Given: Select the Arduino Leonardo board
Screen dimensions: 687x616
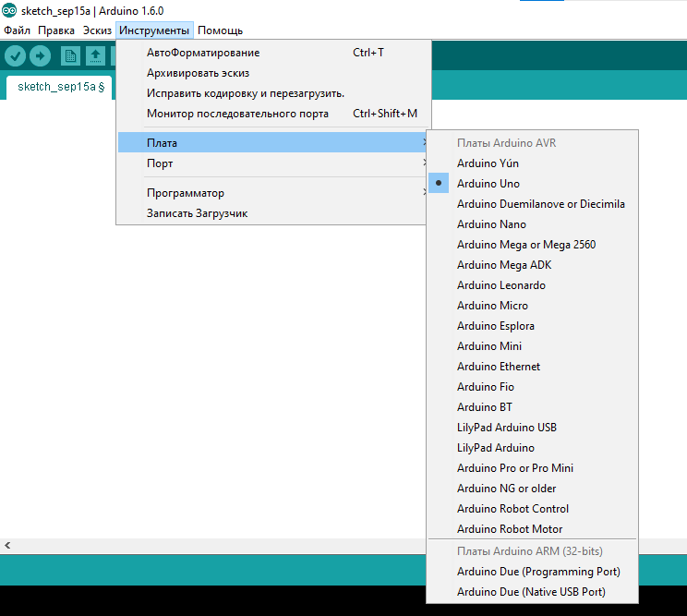Looking at the screenshot, I should point(533,285).
